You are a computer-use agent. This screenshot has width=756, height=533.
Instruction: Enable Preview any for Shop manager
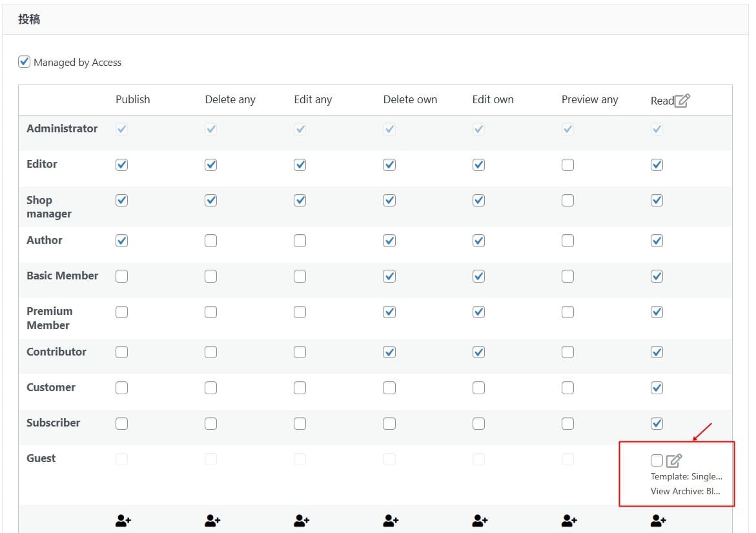(567, 201)
